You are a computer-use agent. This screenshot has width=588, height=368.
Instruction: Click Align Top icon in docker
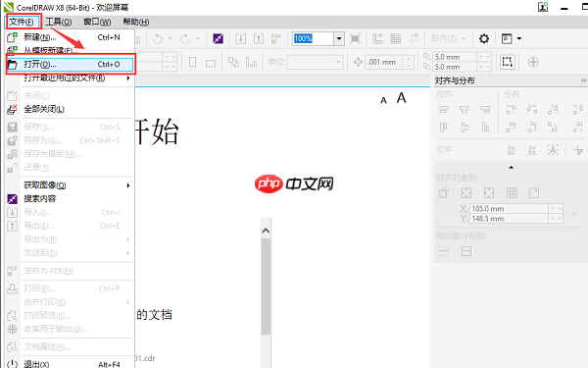tap(444, 128)
